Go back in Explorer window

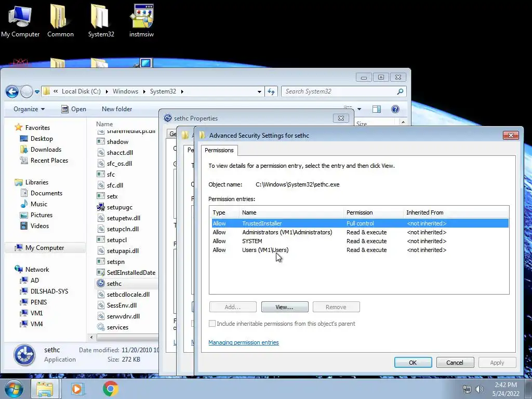(x=12, y=91)
